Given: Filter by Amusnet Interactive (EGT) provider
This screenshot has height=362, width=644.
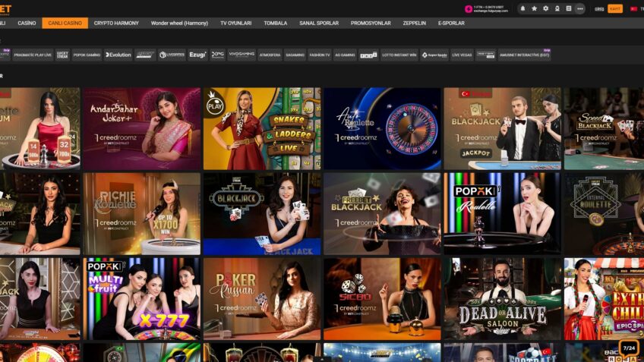Looking at the screenshot, I should (524, 55).
